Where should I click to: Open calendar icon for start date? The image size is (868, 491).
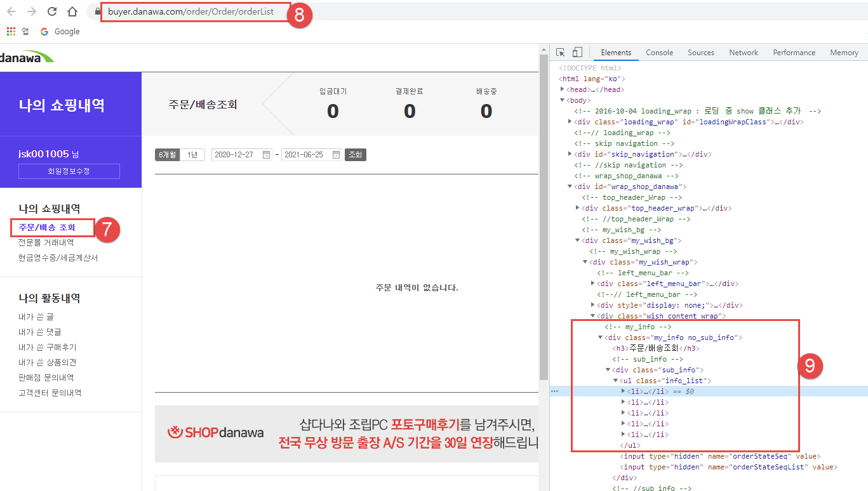click(267, 155)
